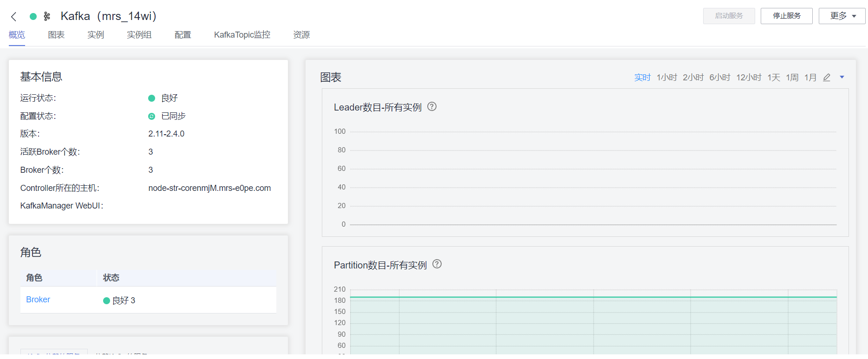Click version value 2.11-2.4.0
The width and height of the screenshot is (868, 359).
point(166,134)
